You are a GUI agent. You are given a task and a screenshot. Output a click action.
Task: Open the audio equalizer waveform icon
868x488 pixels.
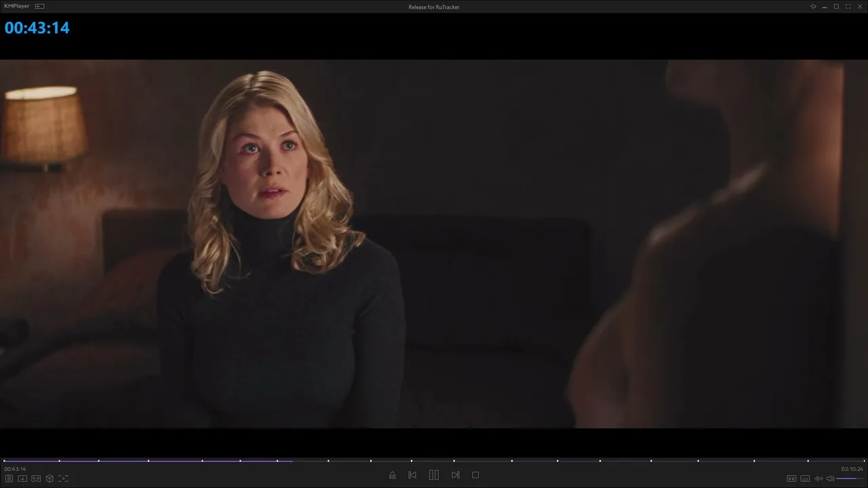[818, 479]
